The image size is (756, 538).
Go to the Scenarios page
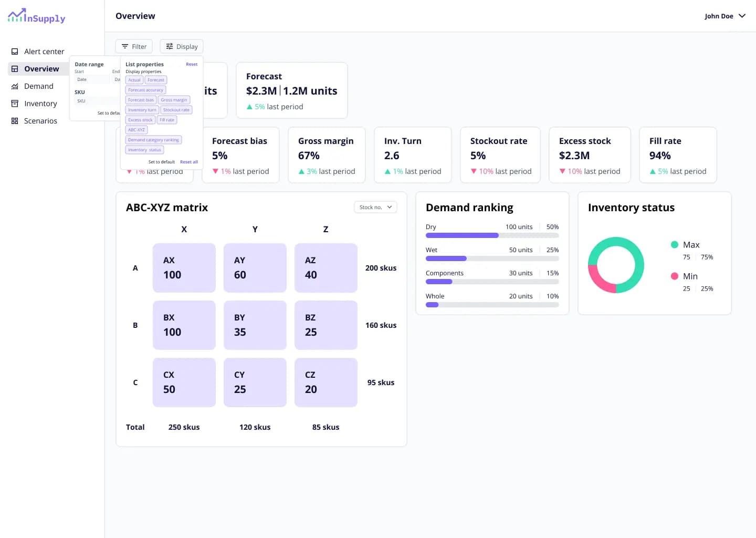click(x=40, y=121)
